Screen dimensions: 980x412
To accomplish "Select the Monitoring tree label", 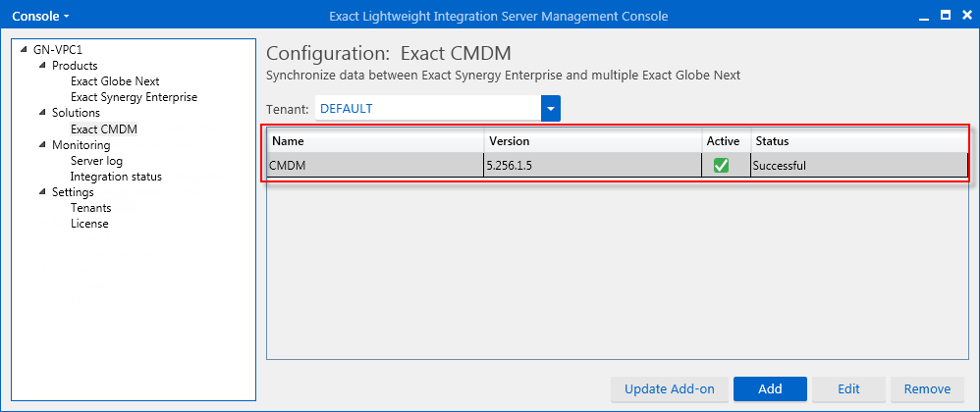I will click(x=81, y=145).
